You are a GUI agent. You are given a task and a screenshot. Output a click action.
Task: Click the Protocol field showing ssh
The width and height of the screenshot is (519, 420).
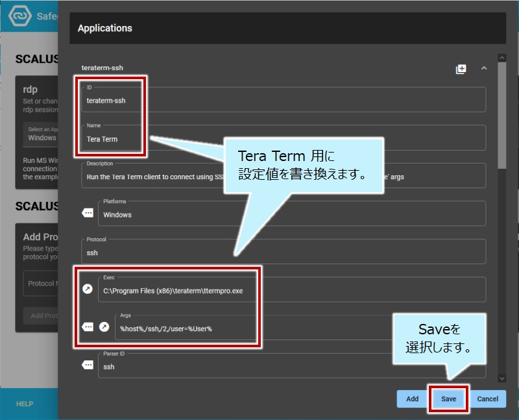point(284,251)
